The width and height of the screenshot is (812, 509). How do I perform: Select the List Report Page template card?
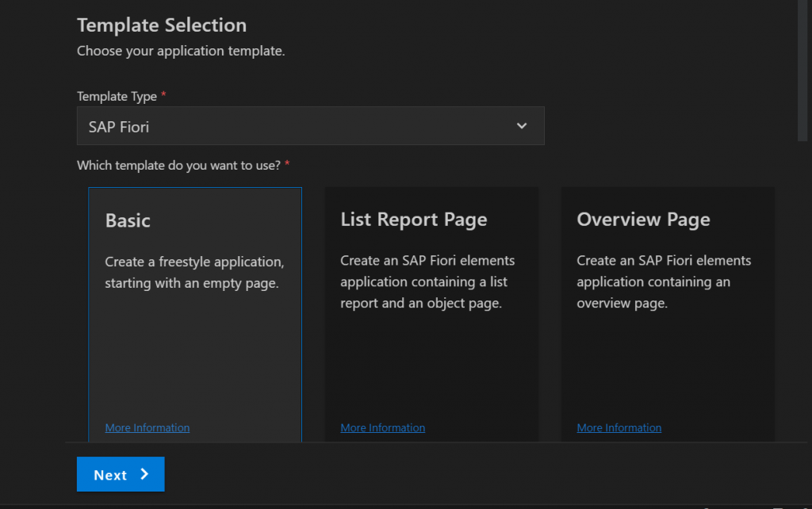(x=431, y=315)
